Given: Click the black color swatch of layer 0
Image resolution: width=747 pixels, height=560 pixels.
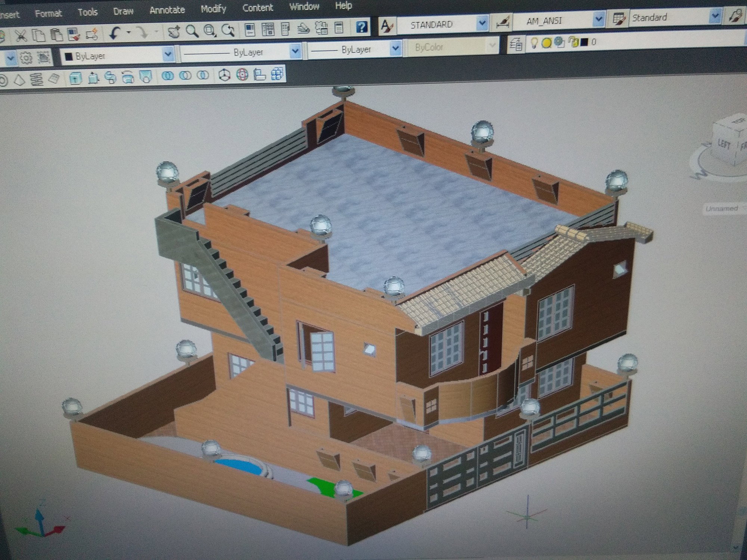Looking at the screenshot, I should [x=584, y=42].
